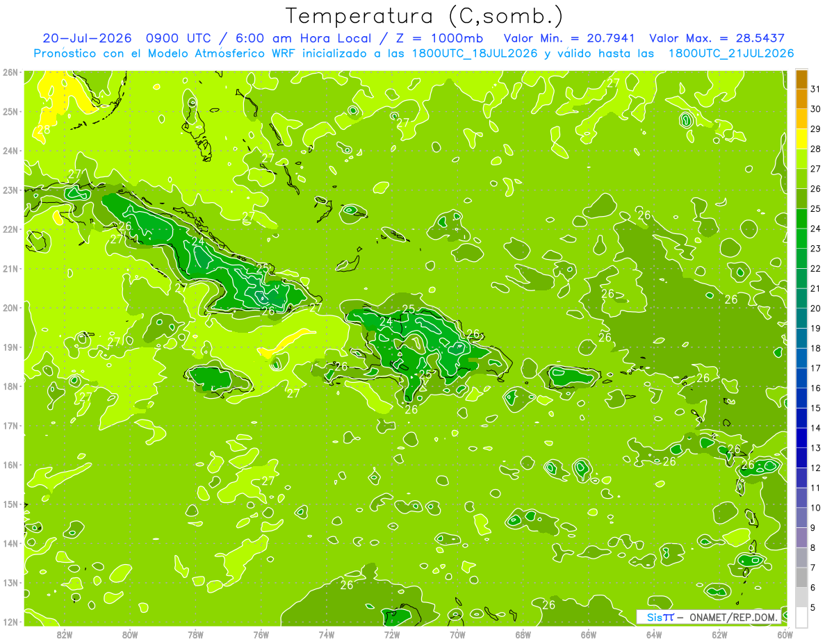
Task: Select the init time '1800UTC_18JUL2026'
Action: 474,53
